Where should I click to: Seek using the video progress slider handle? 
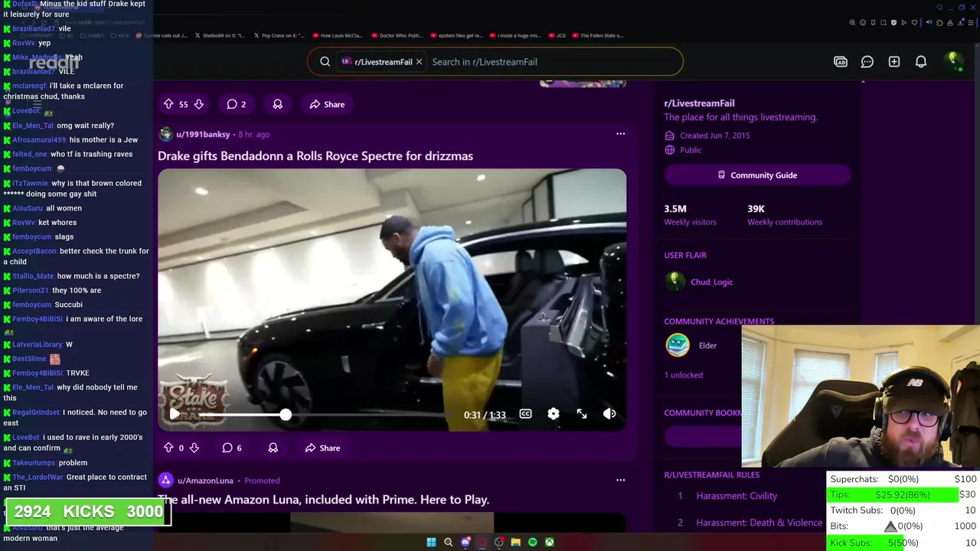(x=286, y=414)
